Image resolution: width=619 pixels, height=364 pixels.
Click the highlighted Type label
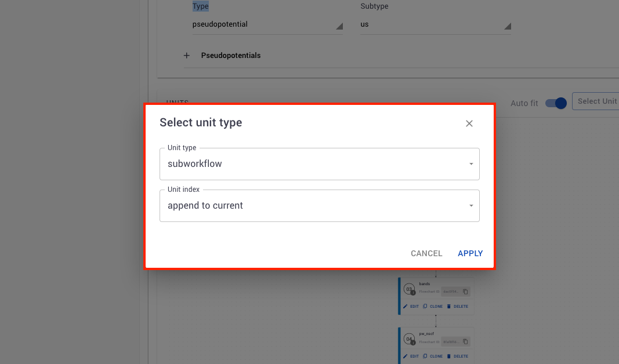(x=200, y=6)
